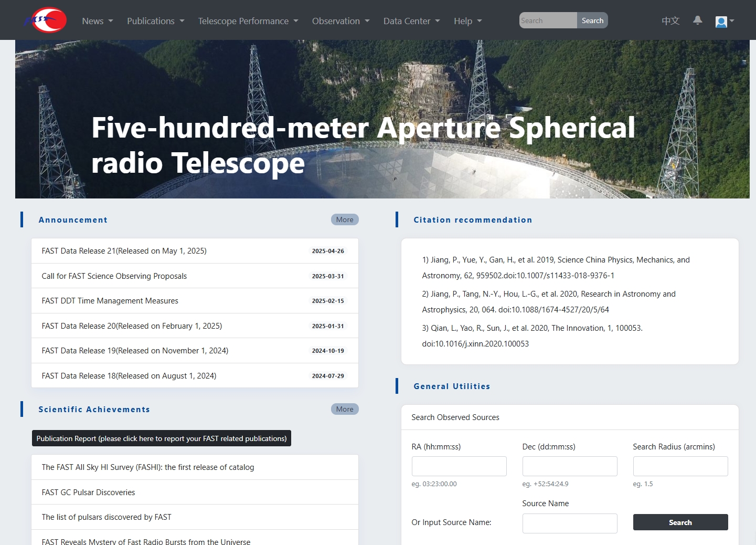Screen dimensions: 756x545
Task: Open Call for FAST Science Observing Proposals
Action: click(114, 276)
